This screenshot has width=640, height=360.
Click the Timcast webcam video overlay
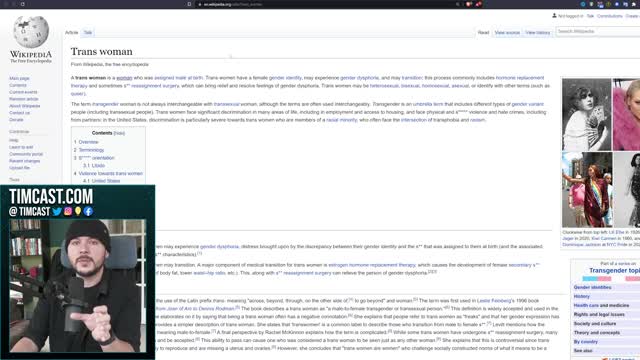tap(78, 286)
